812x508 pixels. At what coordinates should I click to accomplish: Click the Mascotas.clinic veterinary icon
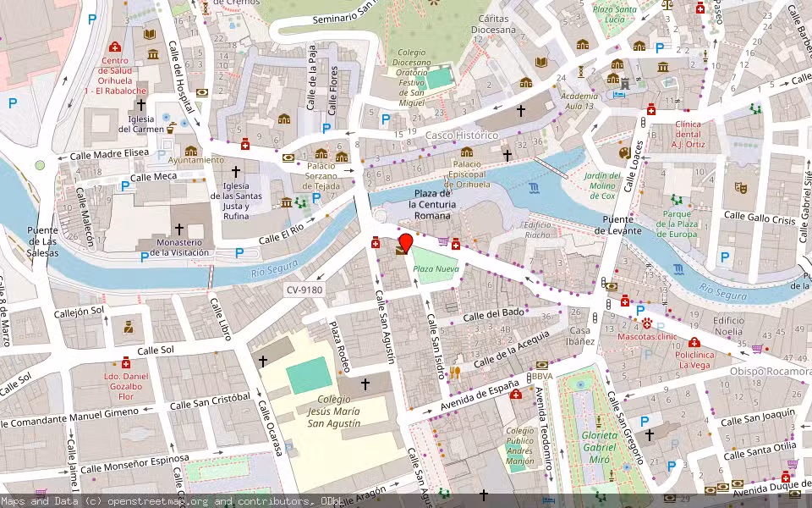(x=647, y=323)
